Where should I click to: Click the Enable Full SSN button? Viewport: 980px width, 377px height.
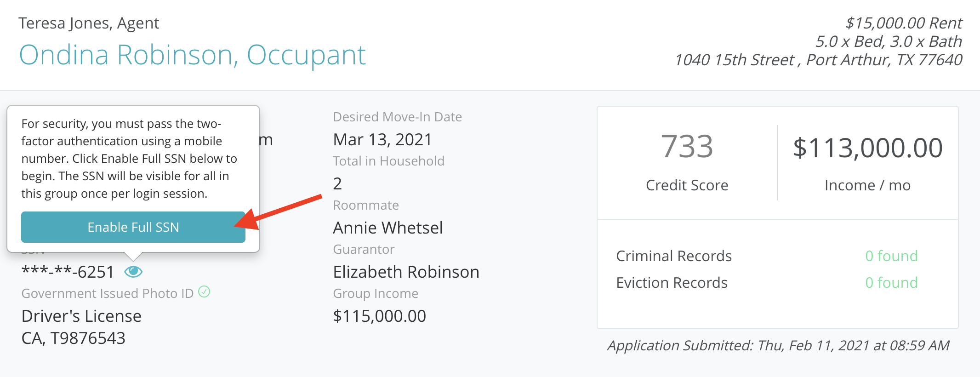pyautogui.click(x=133, y=227)
